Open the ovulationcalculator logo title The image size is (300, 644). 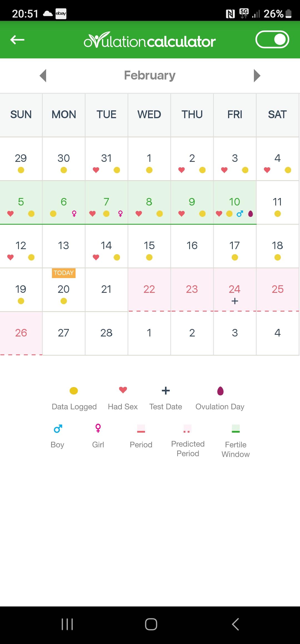(x=150, y=40)
